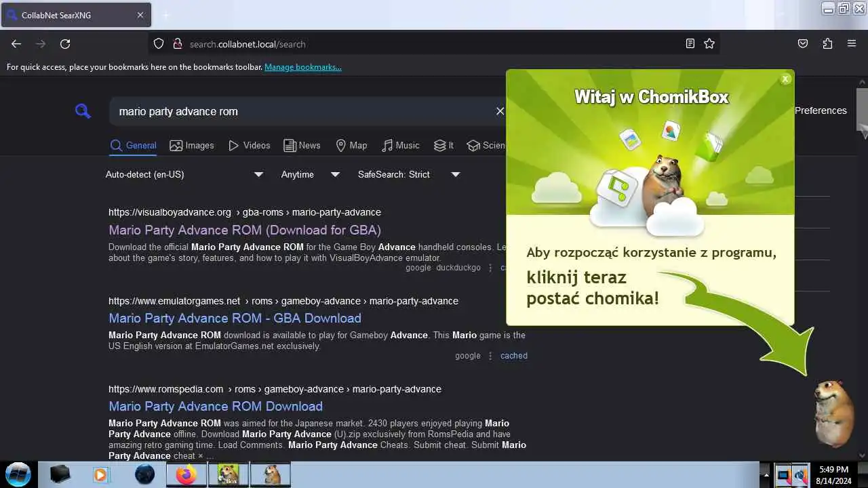
Task: Open Preferences link
Action: 821,110
